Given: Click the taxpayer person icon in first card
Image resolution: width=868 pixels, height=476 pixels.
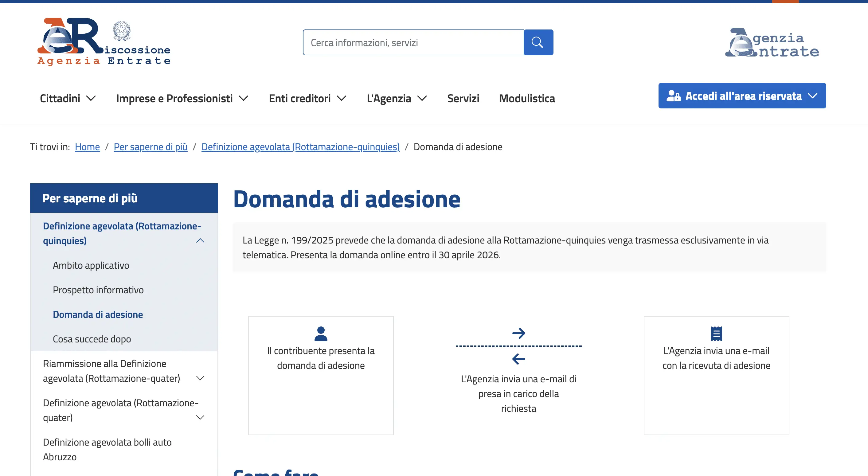Looking at the screenshot, I should click(320, 334).
